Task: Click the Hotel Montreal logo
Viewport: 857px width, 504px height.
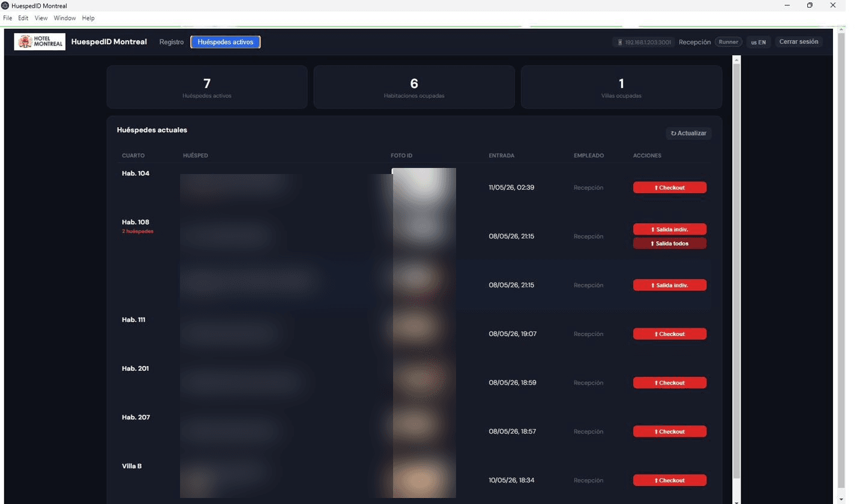Action: [40, 41]
